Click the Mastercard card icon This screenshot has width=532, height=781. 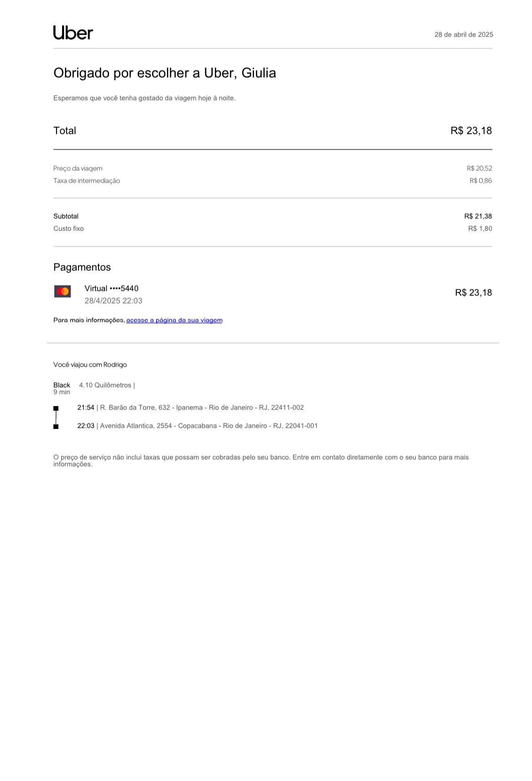(x=63, y=291)
